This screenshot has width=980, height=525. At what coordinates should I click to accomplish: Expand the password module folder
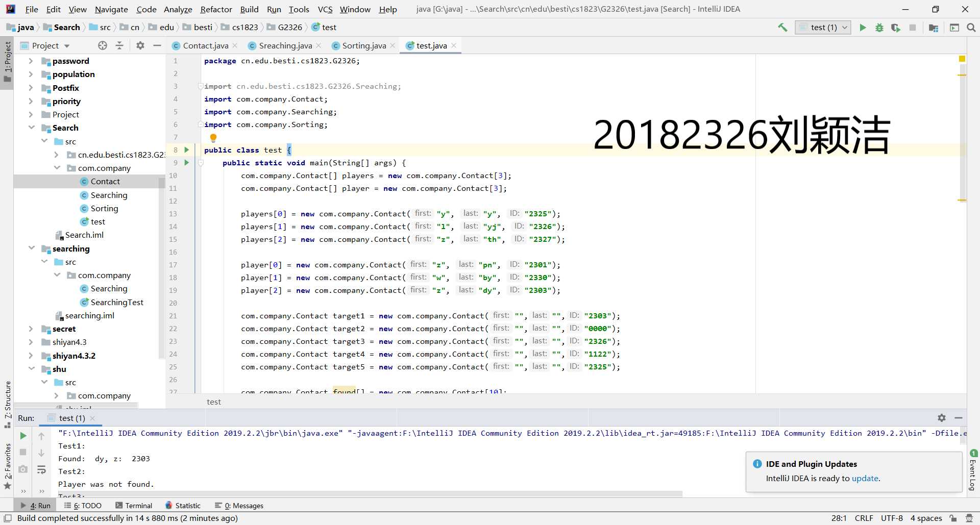tap(31, 61)
